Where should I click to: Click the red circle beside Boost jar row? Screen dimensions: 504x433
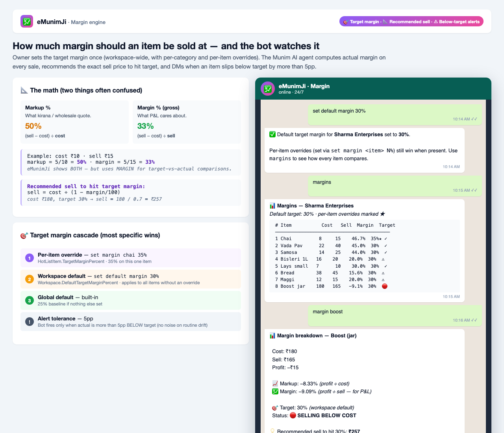point(385,286)
